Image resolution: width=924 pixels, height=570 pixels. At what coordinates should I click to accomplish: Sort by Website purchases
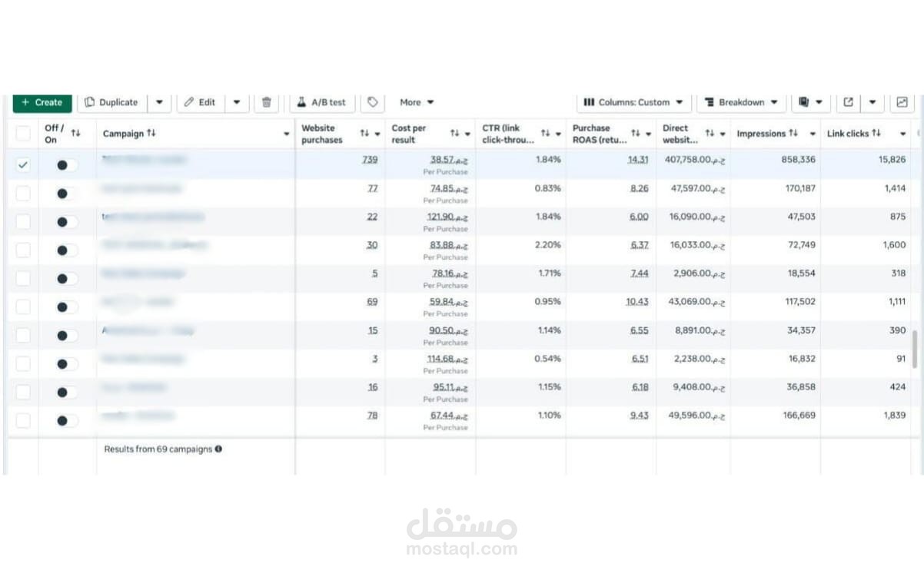tap(364, 134)
